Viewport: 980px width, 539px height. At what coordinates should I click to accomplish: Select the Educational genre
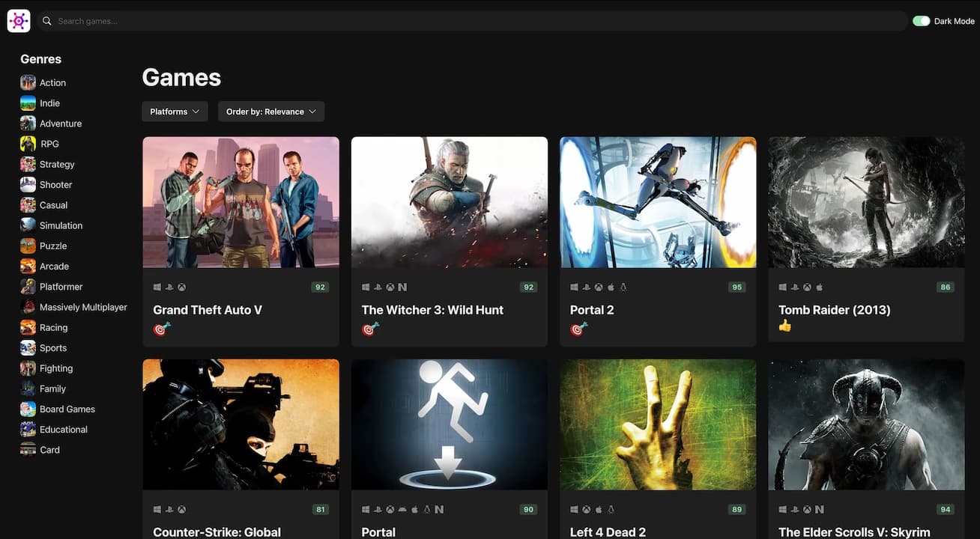click(x=64, y=430)
